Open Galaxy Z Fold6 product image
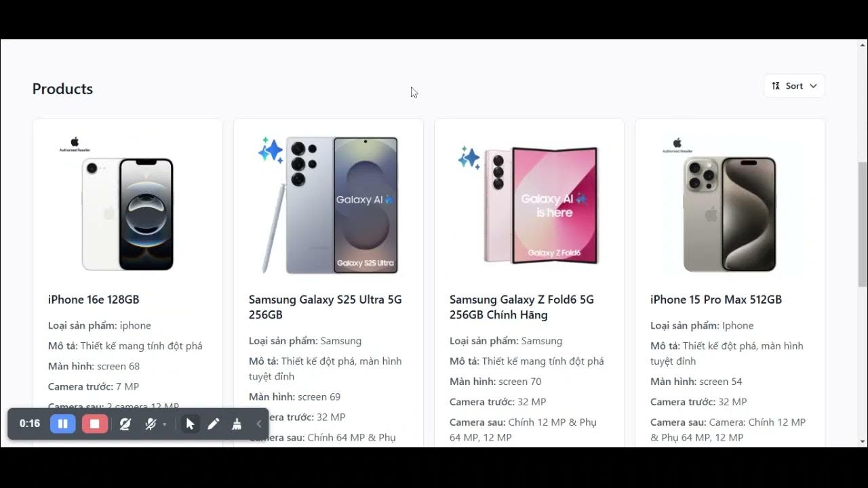This screenshot has width=868, height=488. [529, 204]
